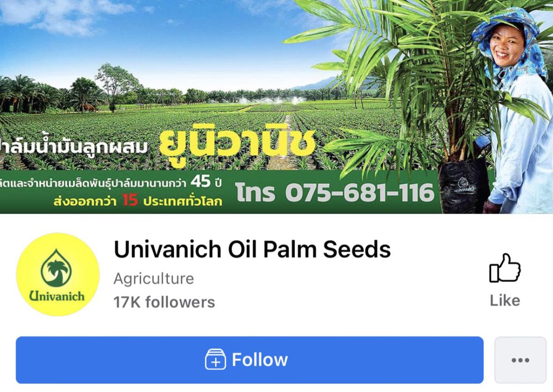The width and height of the screenshot is (553, 392).
Task: Tap the Follow plus icon
Action: (216, 359)
